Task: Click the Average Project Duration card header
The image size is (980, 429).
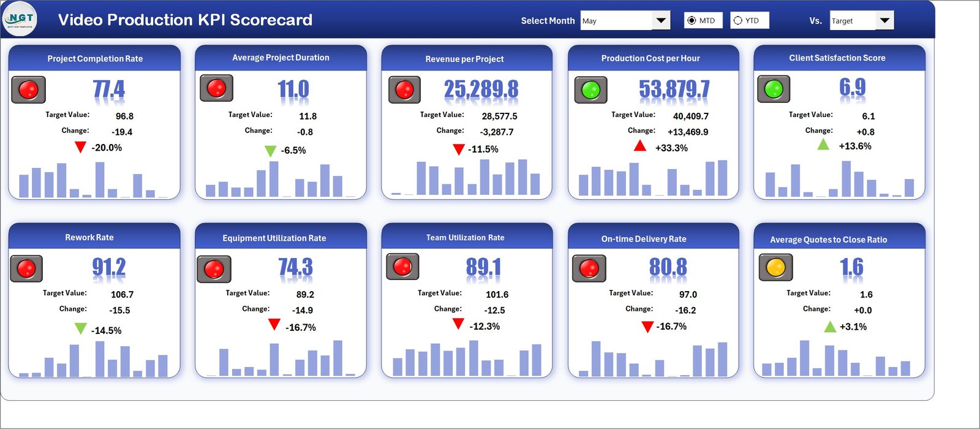Action: 281,58
